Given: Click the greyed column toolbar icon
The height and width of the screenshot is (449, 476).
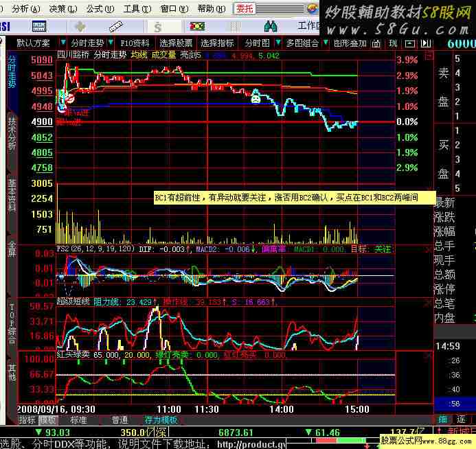Looking at the screenshot, I should pyautogui.click(x=234, y=27).
